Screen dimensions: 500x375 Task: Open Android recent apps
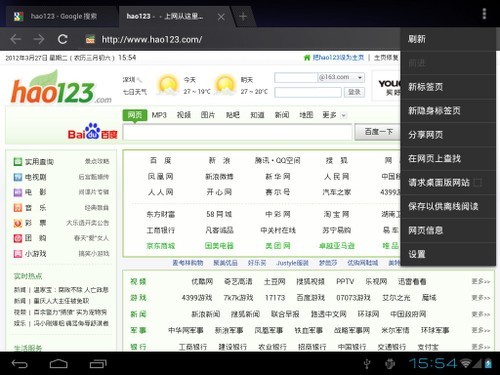[98, 364]
